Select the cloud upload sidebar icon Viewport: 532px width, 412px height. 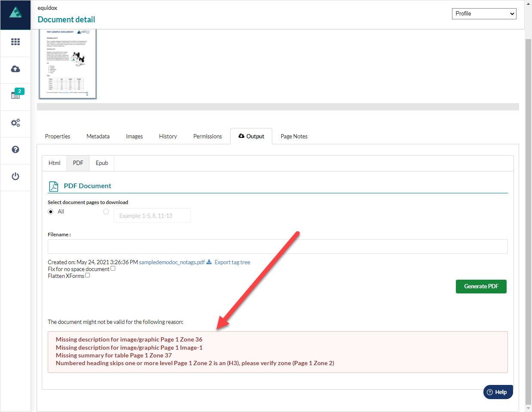(x=15, y=69)
